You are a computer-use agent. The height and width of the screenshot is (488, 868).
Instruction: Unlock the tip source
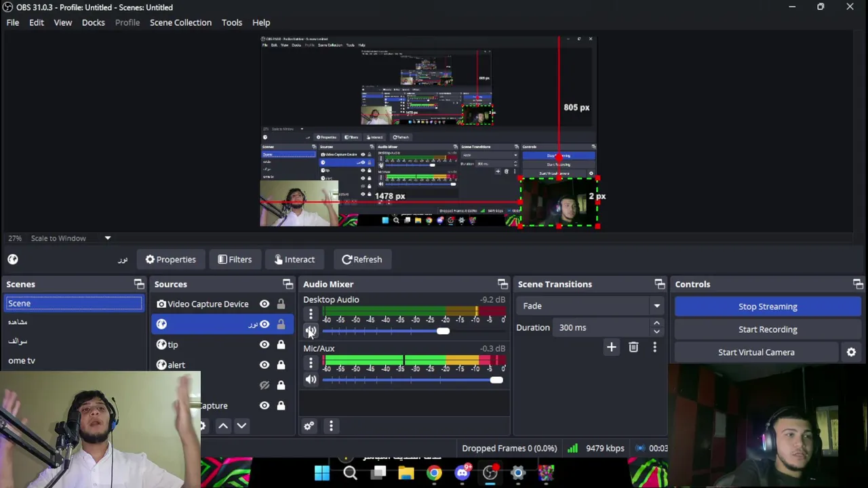pos(281,344)
